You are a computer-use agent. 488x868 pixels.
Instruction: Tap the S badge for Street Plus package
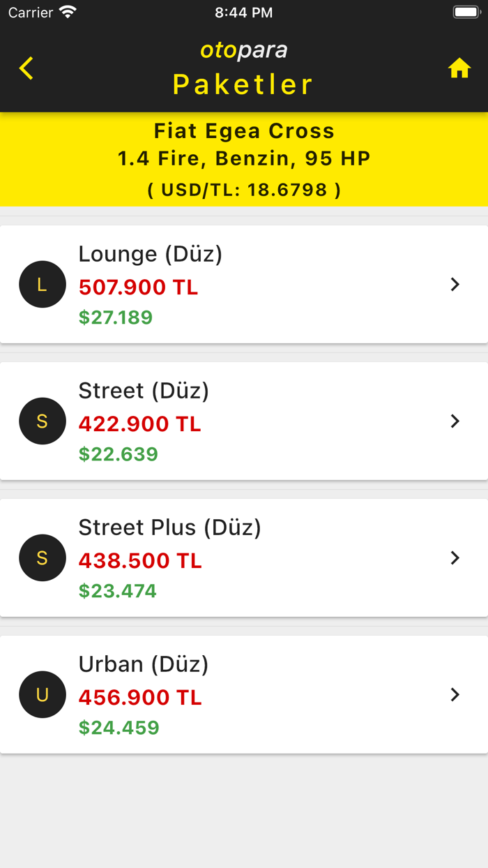click(42, 558)
